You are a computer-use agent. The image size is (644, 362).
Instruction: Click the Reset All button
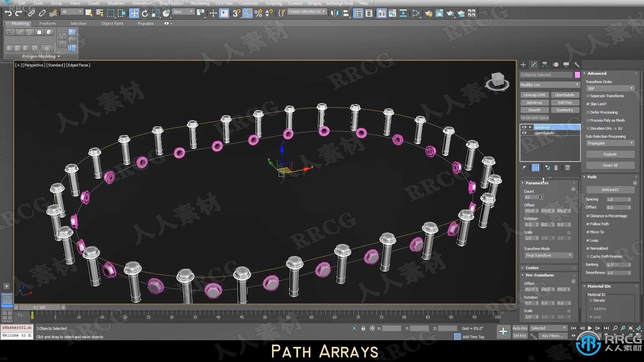609,165
